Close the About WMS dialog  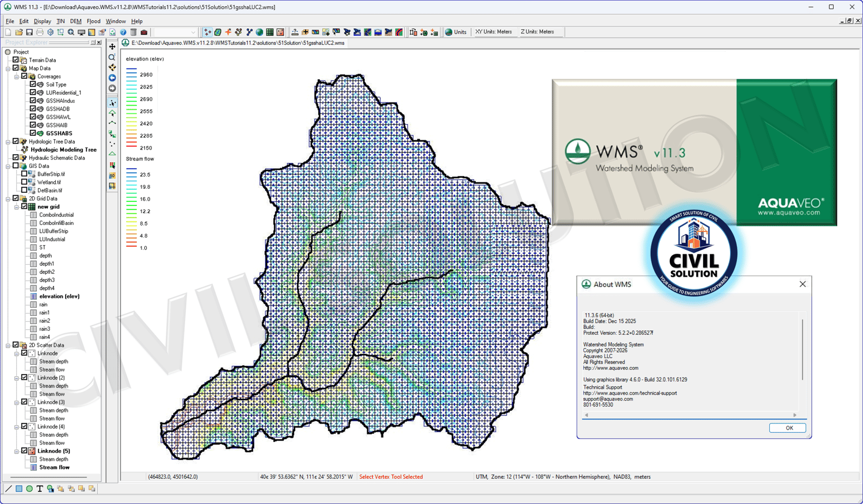point(803,284)
